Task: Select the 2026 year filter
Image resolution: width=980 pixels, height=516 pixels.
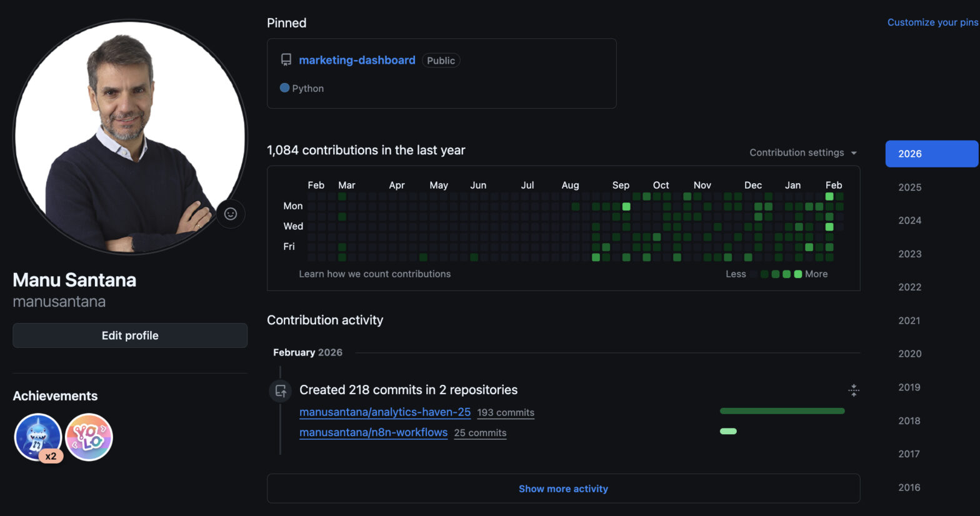Action: coord(932,154)
